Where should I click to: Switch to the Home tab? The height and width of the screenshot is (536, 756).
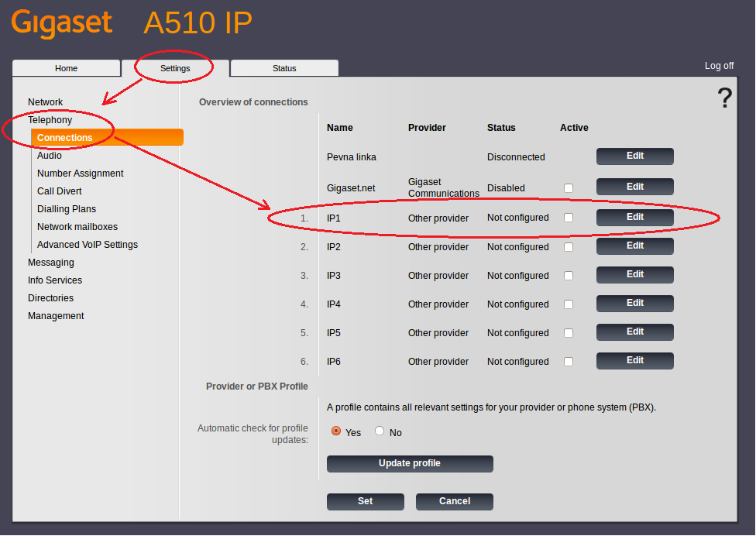67,68
